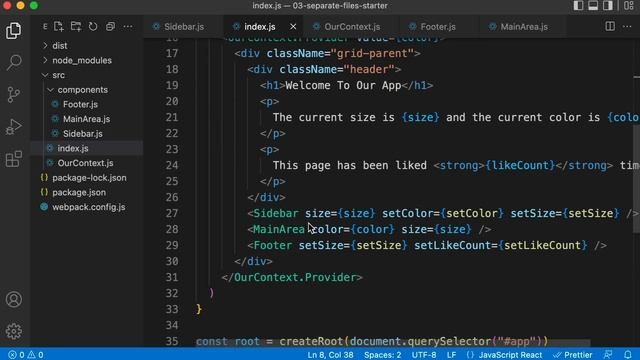This screenshot has height=360, width=640.
Task: Open MainArea.js in the file tree
Action: pos(86,119)
